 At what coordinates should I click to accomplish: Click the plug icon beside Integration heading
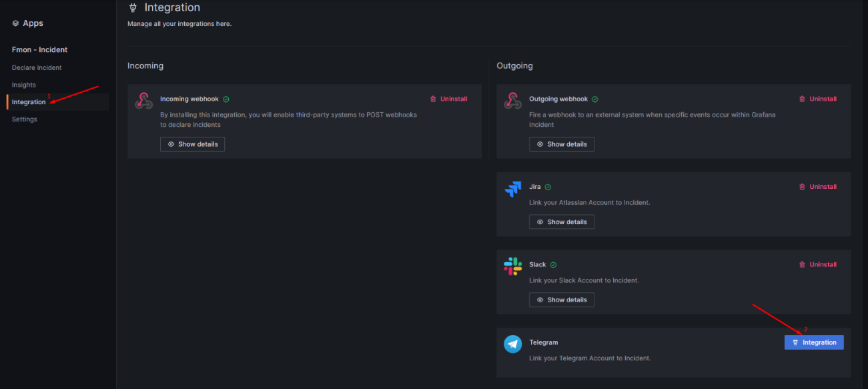(x=132, y=8)
